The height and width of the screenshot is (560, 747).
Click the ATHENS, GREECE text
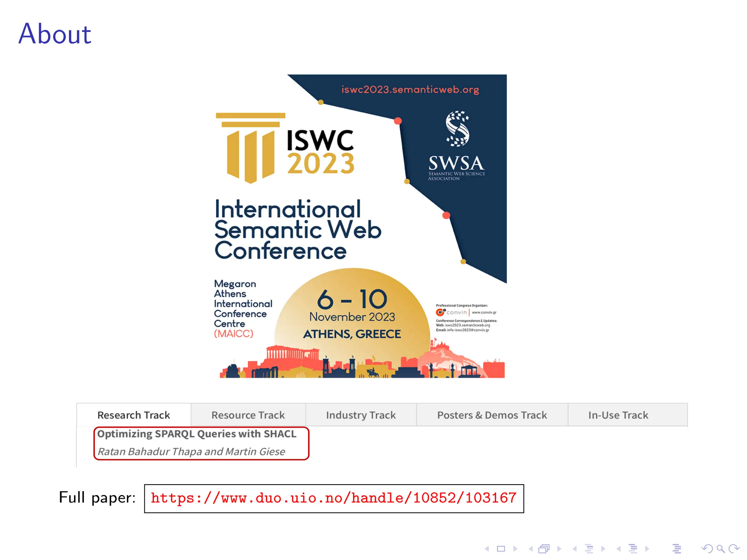click(x=352, y=334)
